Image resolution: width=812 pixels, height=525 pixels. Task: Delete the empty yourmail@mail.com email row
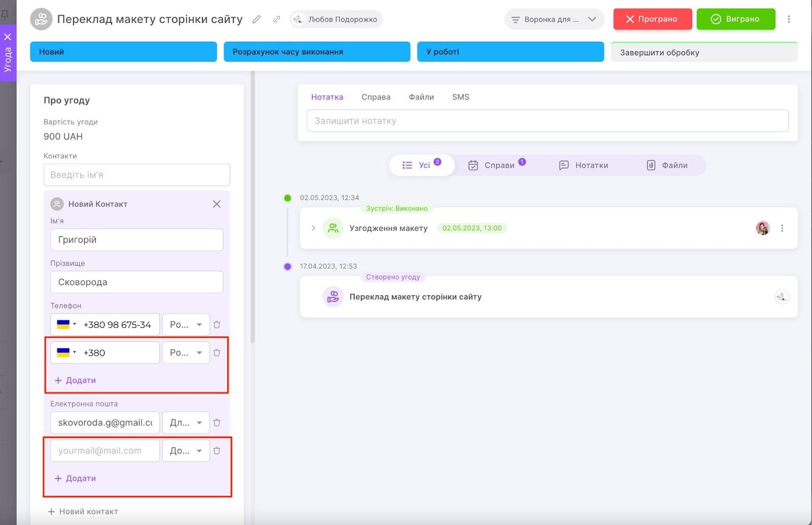pos(217,450)
